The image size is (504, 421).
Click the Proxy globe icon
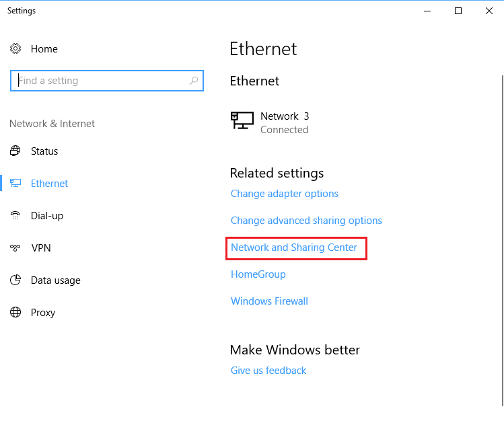[15, 313]
